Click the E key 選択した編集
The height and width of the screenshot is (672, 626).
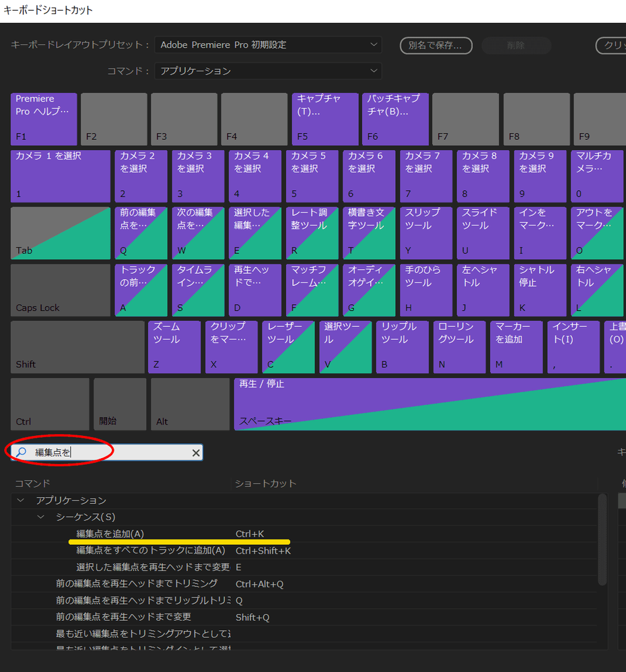point(255,233)
